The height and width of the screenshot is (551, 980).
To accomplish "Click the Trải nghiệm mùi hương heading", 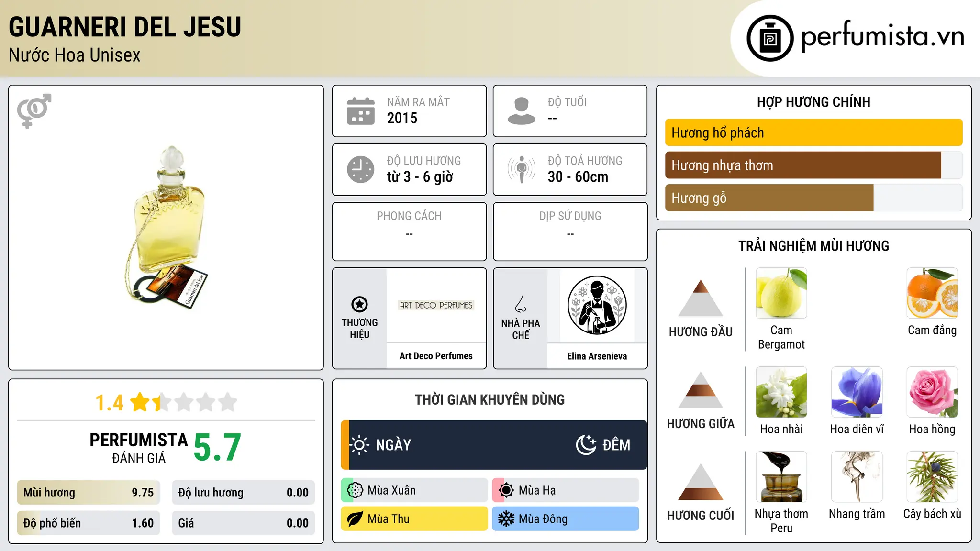I will pos(813,246).
